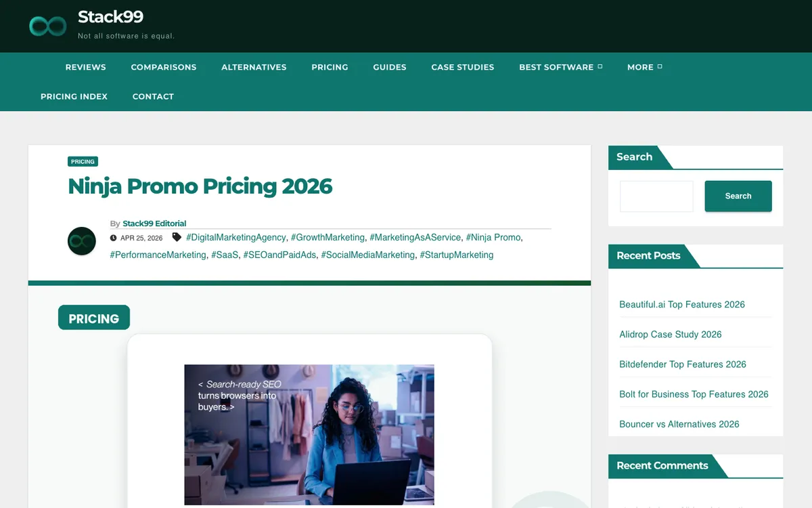Open the Pricing navigation item
The height and width of the screenshot is (508, 812).
coord(330,67)
